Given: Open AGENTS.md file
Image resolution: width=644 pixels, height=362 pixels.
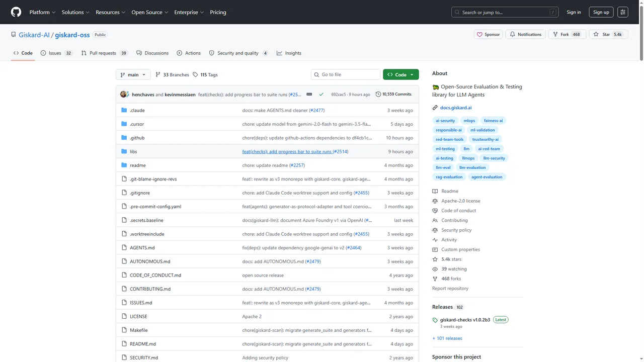Looking at the screenshot, I should pyautogui.click(x=142, y=248).
